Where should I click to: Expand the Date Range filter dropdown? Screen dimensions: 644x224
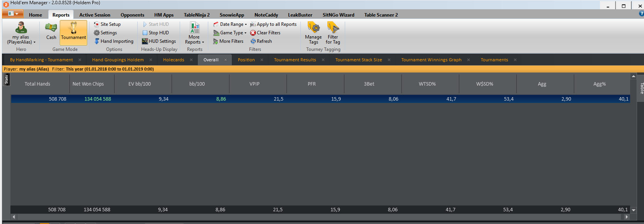coord(230,24)
